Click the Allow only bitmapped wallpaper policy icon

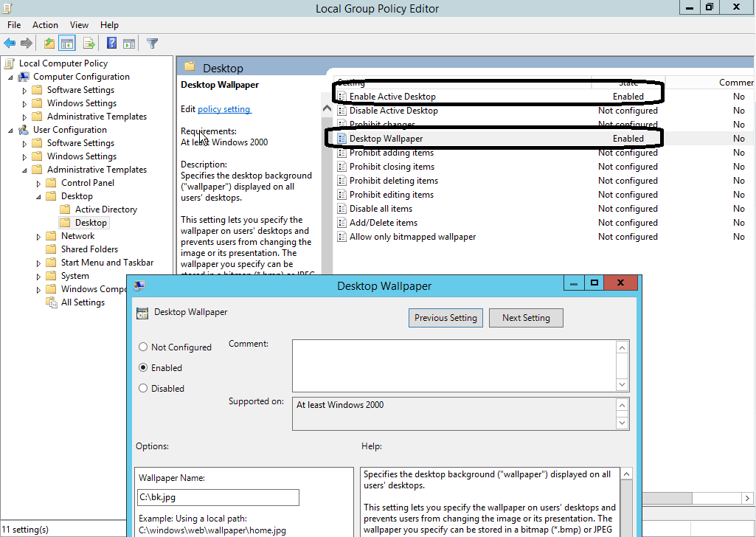pos(341,237)
